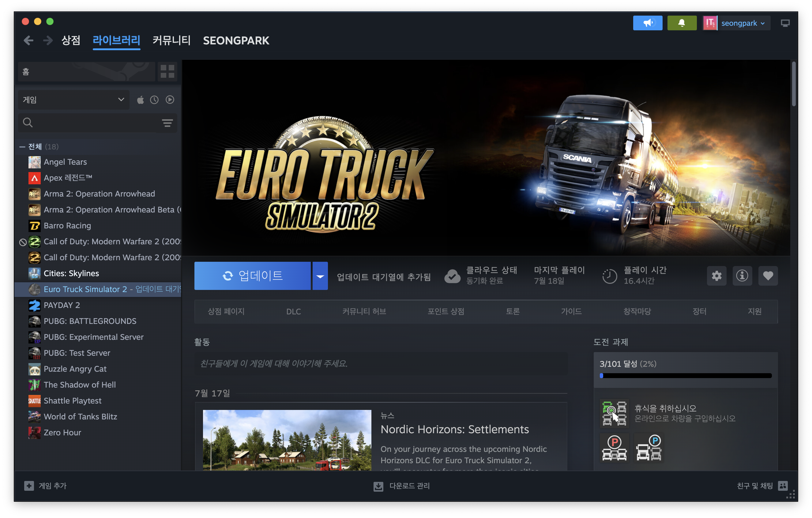Select The Shadow of Hell icon
Screen dimensions: 812x518
[x=34, y=385]
